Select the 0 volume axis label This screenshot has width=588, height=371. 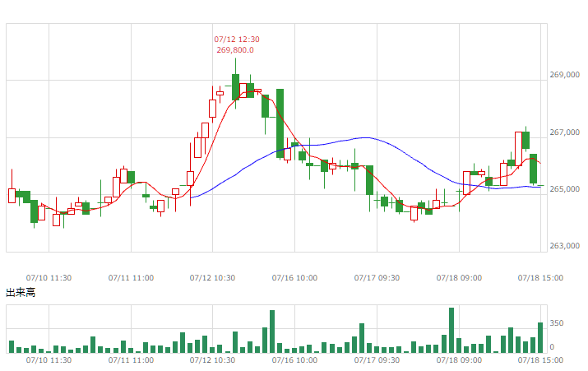(x=552, y=347)
